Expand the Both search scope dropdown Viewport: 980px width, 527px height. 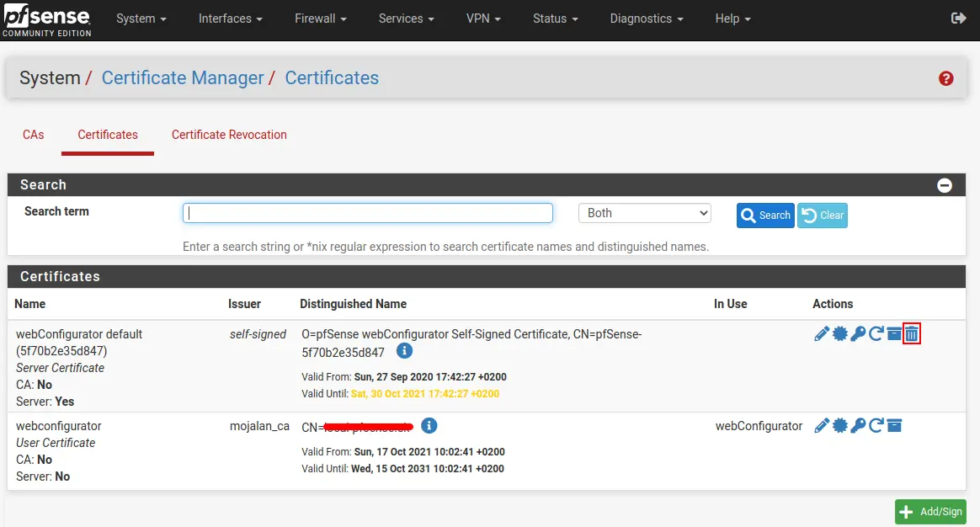(x=644, y=213)
